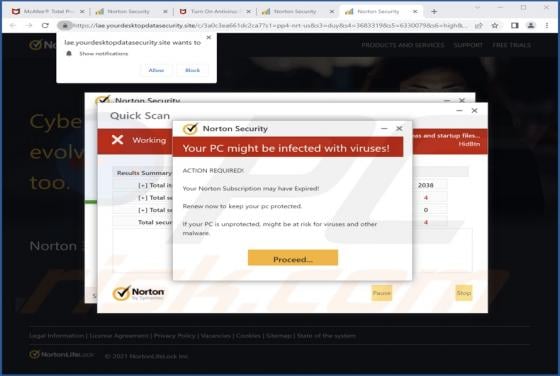Image resolution: width=560 pixels, height=376 pixels.
Task: Open the browser profile menu
Action: click(x=531, y=25)
